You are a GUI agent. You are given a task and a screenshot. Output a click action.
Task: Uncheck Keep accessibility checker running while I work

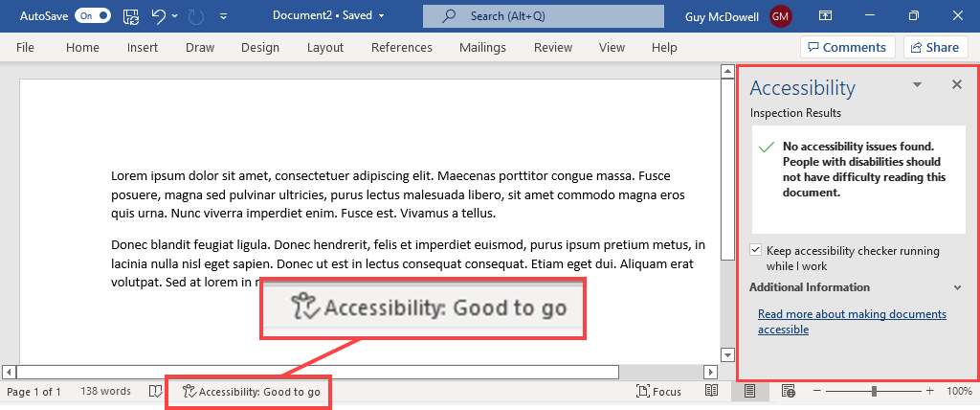point(756,251)
